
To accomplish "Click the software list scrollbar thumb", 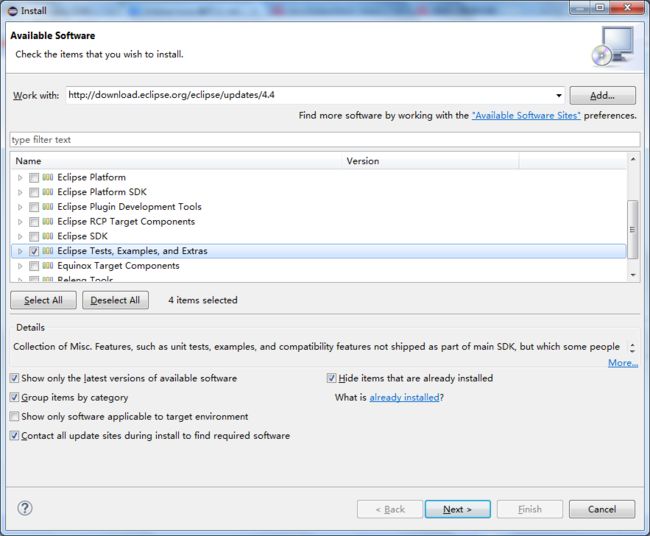I will pos(633,229).
